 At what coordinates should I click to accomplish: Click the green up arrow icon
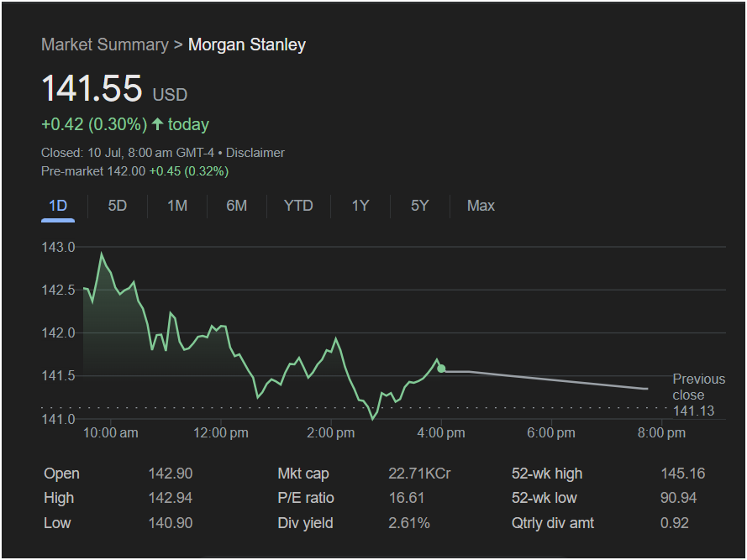coord(157,124)
